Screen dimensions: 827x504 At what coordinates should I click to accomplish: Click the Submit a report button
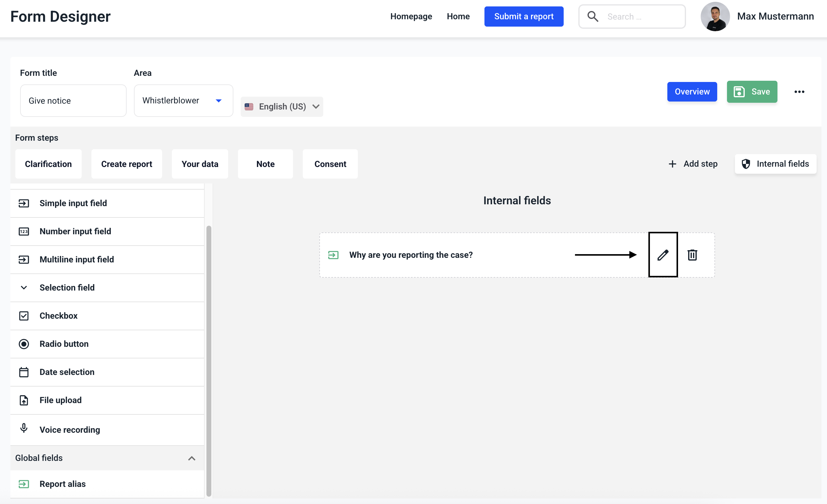[524, 17]
